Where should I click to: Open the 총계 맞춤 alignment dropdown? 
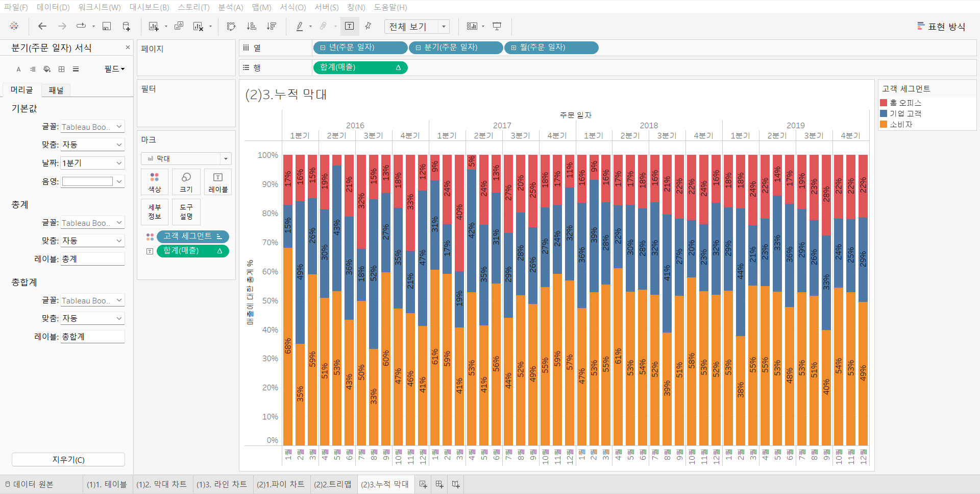92,241
